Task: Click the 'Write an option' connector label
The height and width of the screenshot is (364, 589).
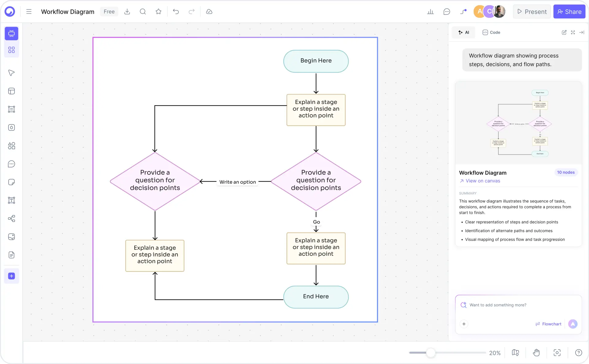Action: tap(238, 182)
